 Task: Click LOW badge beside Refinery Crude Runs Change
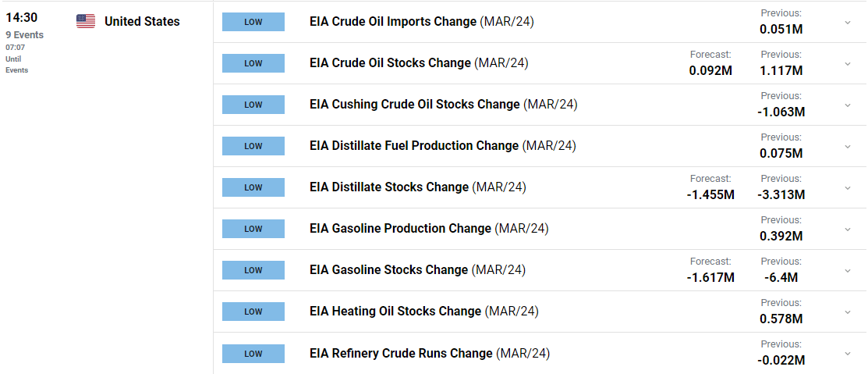pos(253,354)
